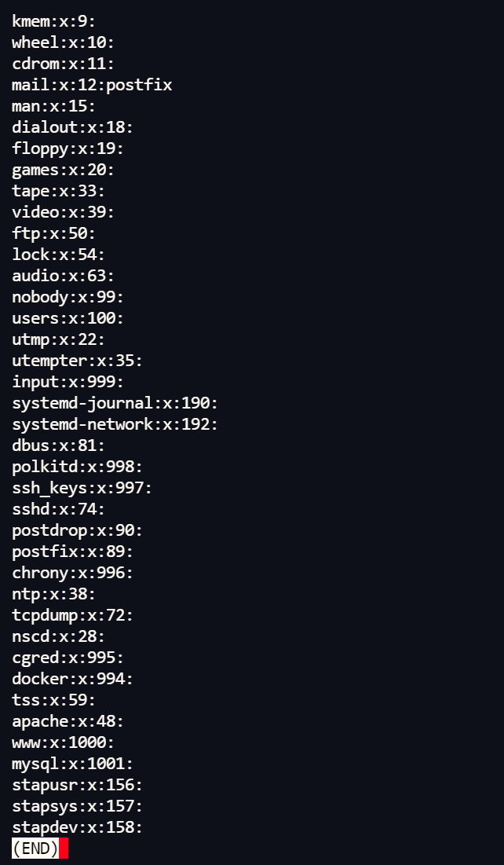Viewport: 504px width, 865px height.
Task: Click the ssh_keys group entry
Action: coord(82,488)
